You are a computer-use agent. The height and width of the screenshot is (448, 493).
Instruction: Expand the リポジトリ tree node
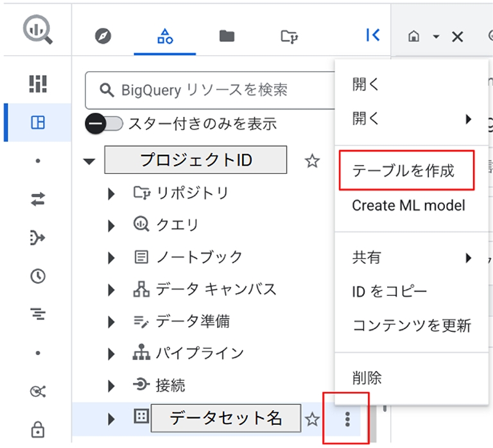click(x=112, y=193)
